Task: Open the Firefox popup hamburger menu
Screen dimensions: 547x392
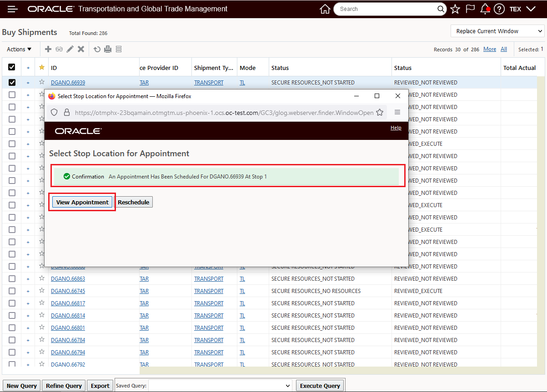Action: pyautogui.click(x=397, y=112)
